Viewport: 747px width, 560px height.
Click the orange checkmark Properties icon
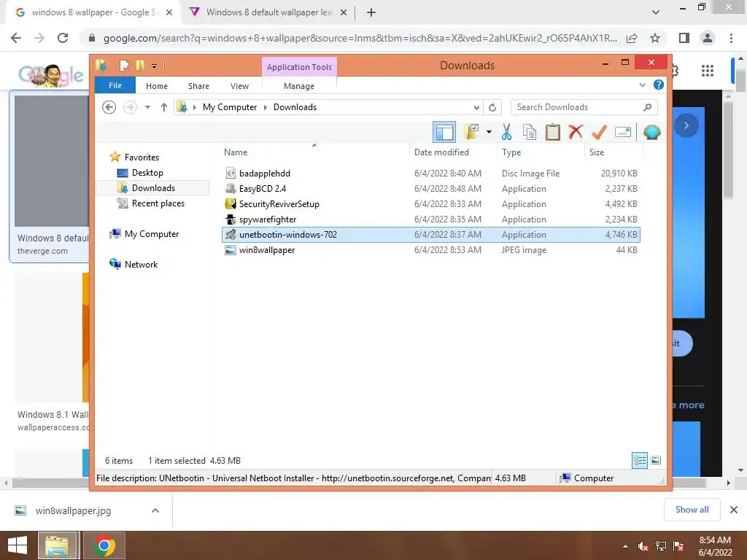[x=599, y=132]
